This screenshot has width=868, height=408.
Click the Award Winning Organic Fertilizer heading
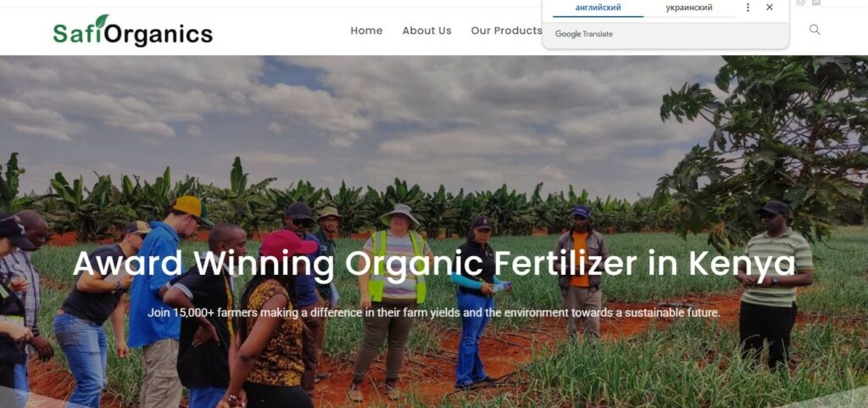[x=434, y=264]
